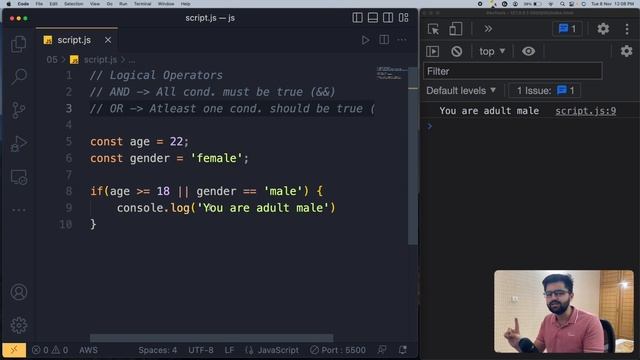Image resolution: width=640 pixels, height=360 pixels.
Task: Open the Explorer view in activity bar
Action: (18, 44)
